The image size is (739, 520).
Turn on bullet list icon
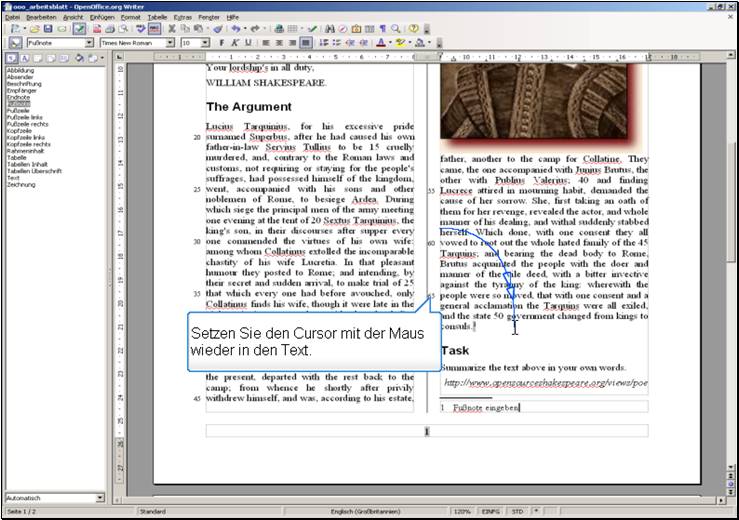click(x=337, y=43)
